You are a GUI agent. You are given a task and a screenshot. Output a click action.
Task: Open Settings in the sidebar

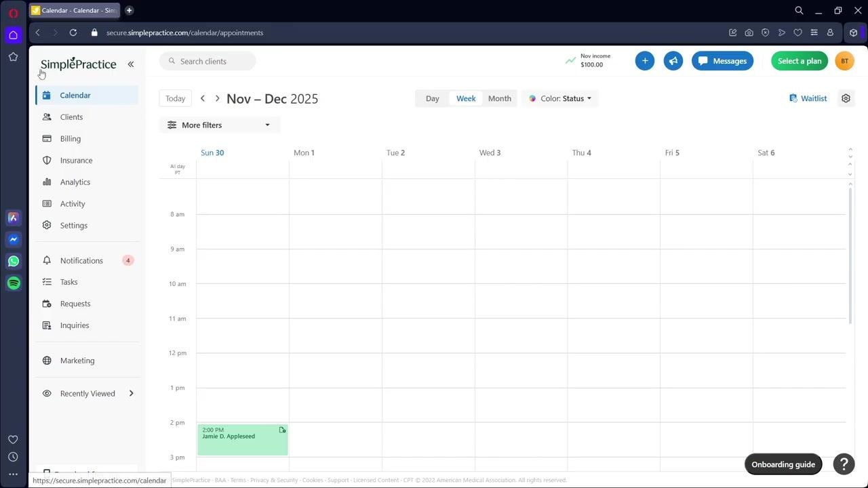(x=87, y=225)
